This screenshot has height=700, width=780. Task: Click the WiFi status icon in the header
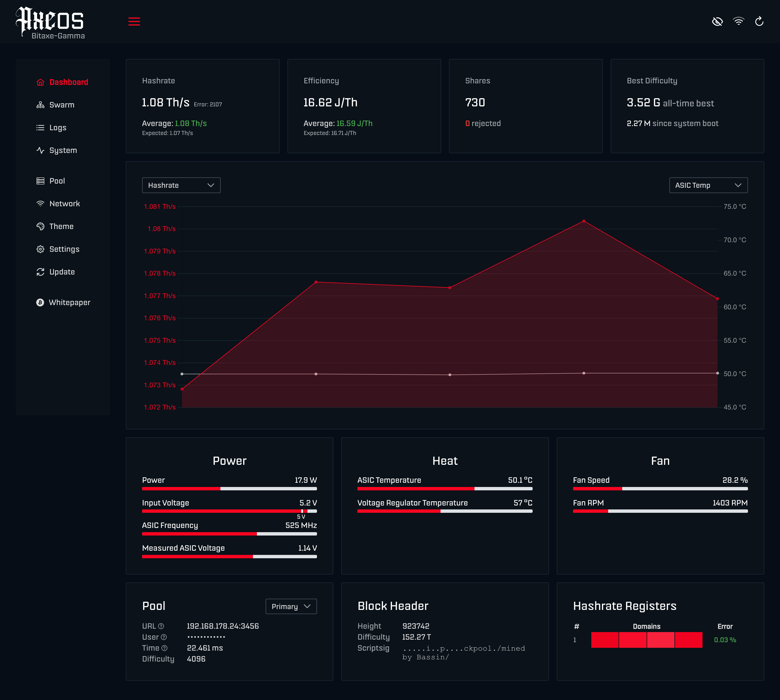pos(738,22)
